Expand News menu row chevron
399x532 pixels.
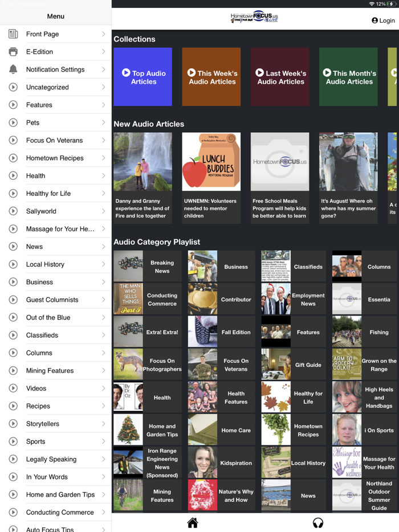pyautogui.click(x=104, y=247)
